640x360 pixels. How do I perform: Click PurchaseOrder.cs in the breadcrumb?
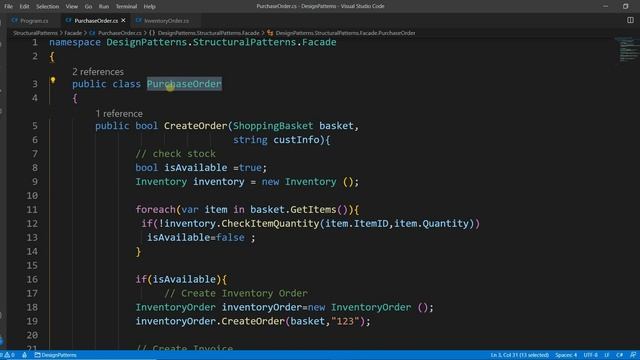tap(120, 33)
